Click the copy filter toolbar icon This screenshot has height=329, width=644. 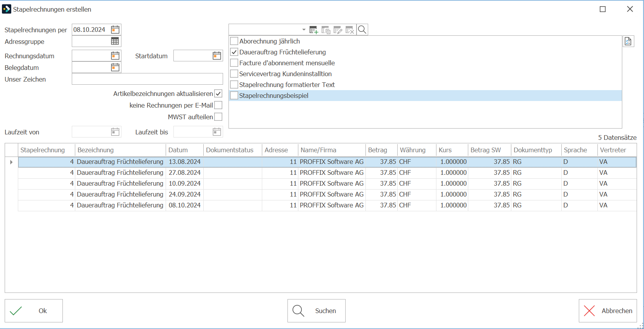tap(326, 30)
